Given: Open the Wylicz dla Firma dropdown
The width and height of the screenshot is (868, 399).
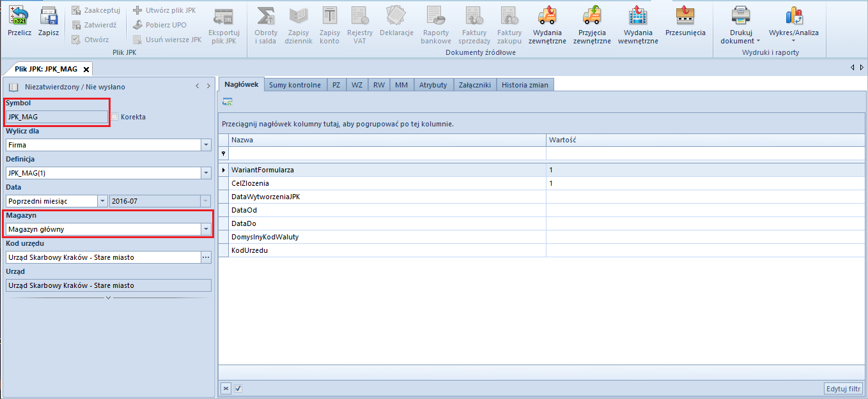Looking at the screenshot, I should click(x=206, y=145).
